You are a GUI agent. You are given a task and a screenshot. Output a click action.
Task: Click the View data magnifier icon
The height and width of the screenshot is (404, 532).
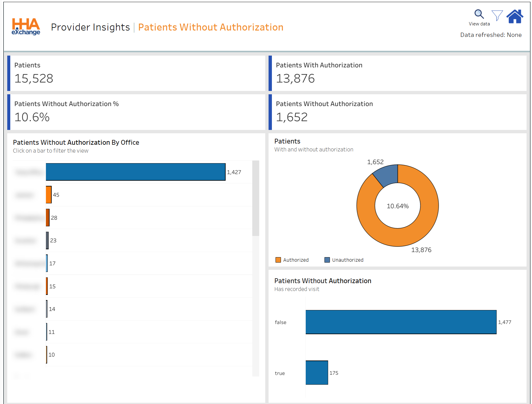[479, 14]
